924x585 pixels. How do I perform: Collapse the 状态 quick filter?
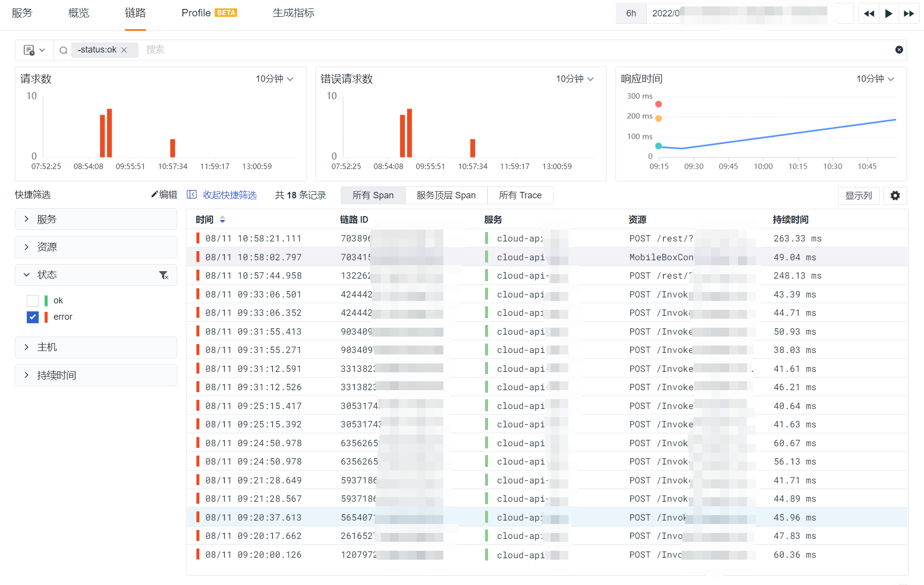tap(96, 275)
